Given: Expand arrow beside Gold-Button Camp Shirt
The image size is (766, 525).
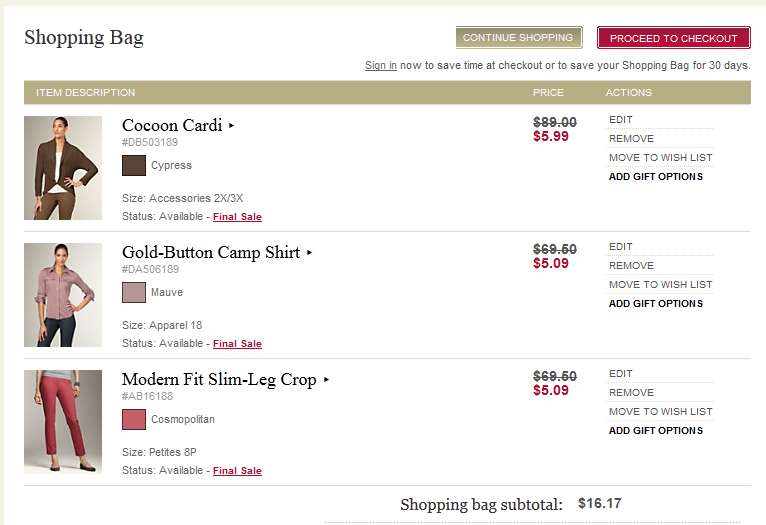Looking at the screenshot, I should click(x=310, y=253).
